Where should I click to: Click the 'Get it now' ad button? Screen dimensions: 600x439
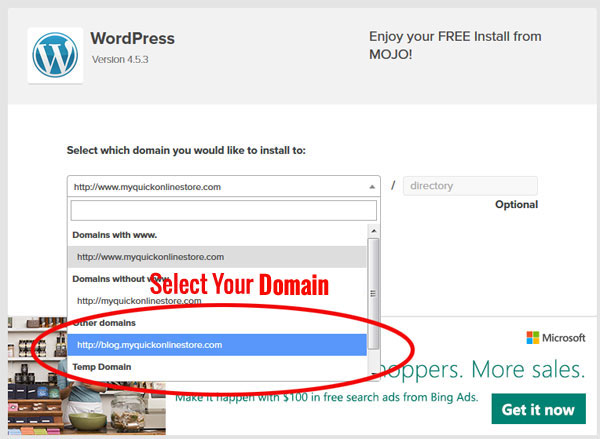point(538,409)
